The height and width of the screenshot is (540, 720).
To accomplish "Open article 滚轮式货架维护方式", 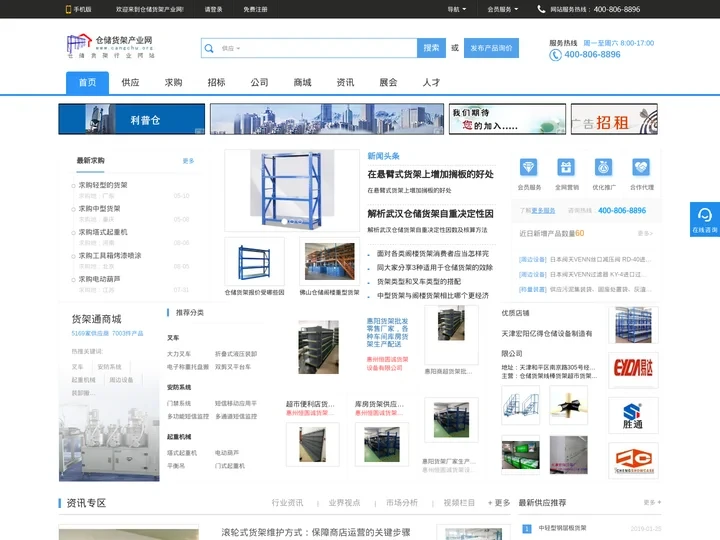I will pyautogui.click(x=316, y=532).
